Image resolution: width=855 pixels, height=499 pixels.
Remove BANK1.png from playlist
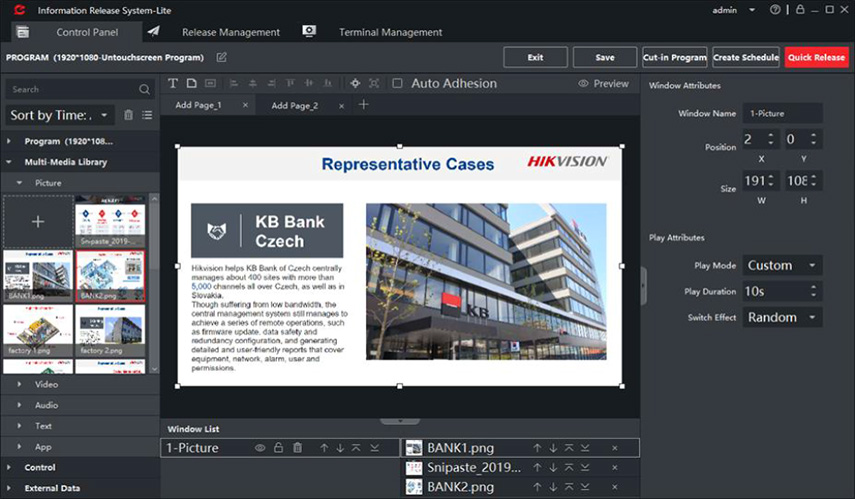(615, 448)
